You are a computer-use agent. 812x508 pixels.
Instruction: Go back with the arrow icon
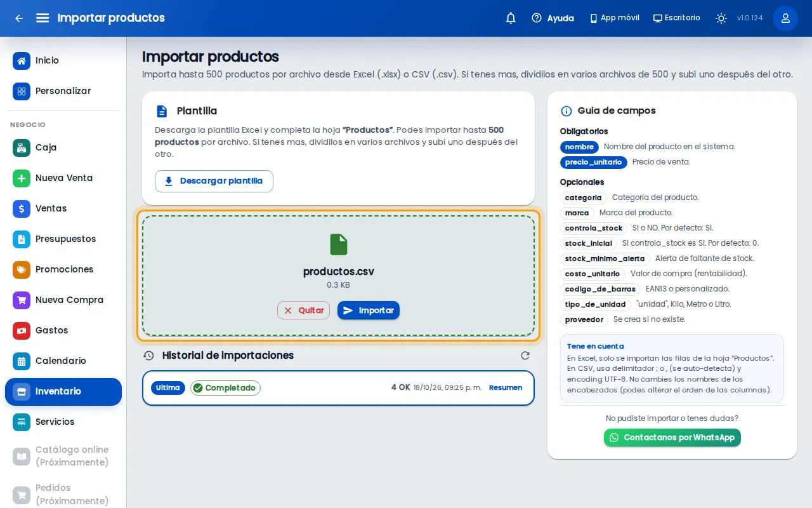click(19, 18)
